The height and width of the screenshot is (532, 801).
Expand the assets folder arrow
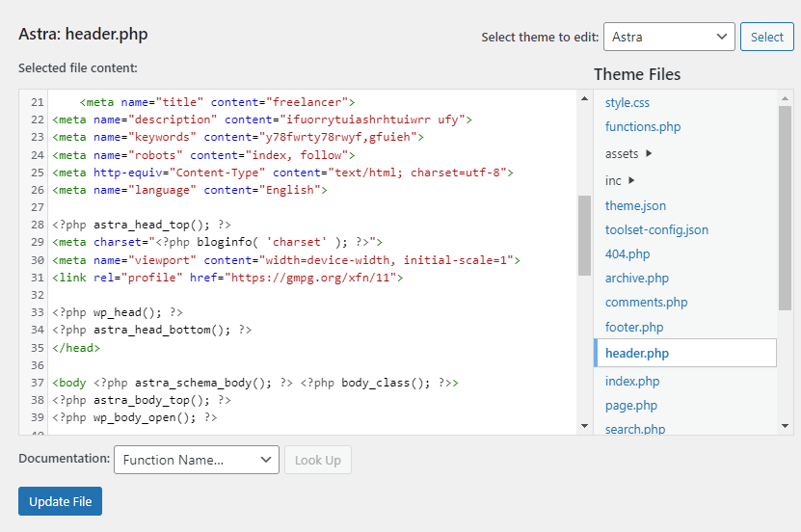click(x=649, y=153)
